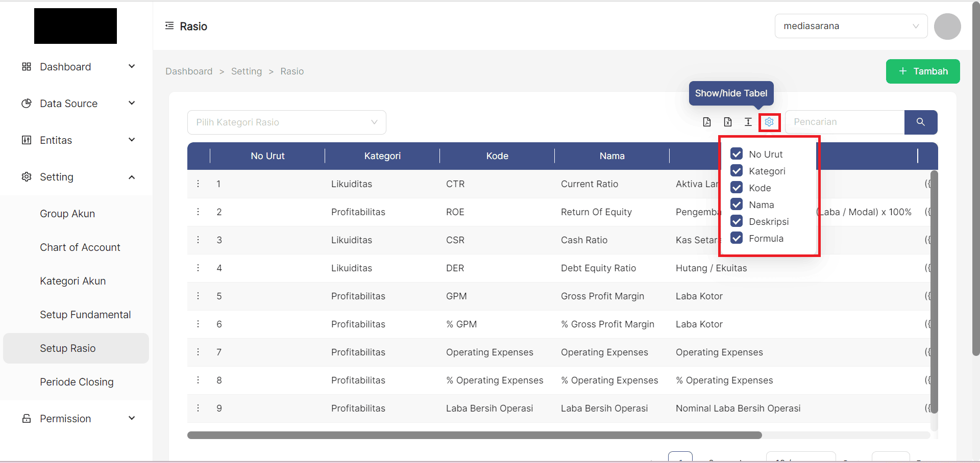Open Chart of Account settings
This screenshot has height=463, width=980.
pos(80,247)
